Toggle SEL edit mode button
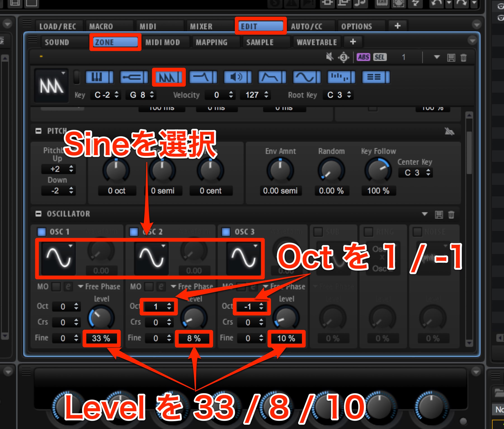 [380, 57]
